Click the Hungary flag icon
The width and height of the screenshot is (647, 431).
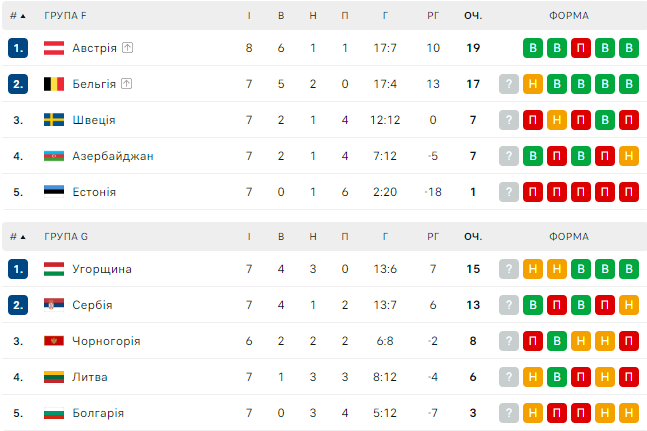pyautogui.click(x=54, y=269)
